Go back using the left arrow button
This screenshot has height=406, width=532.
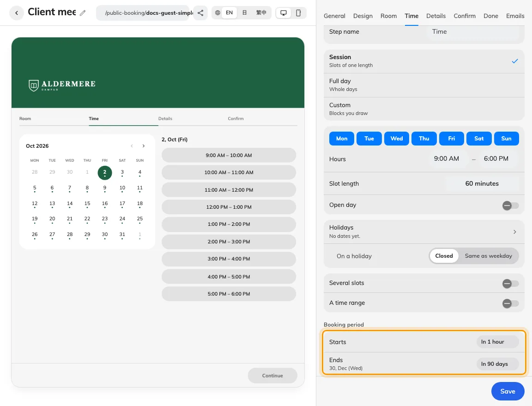tap(16, 13)
